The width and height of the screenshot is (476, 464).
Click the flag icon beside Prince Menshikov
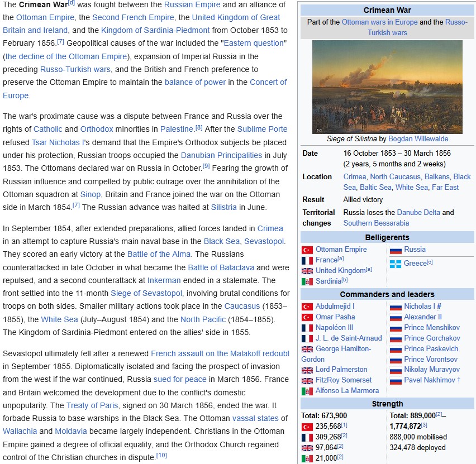pos(396,328)
